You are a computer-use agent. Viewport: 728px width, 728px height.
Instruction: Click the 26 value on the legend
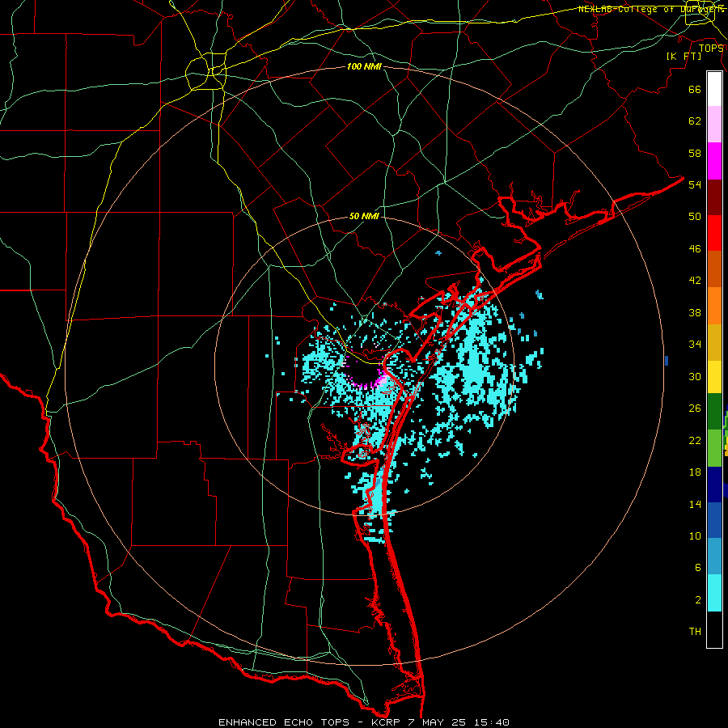click(695, 408)
